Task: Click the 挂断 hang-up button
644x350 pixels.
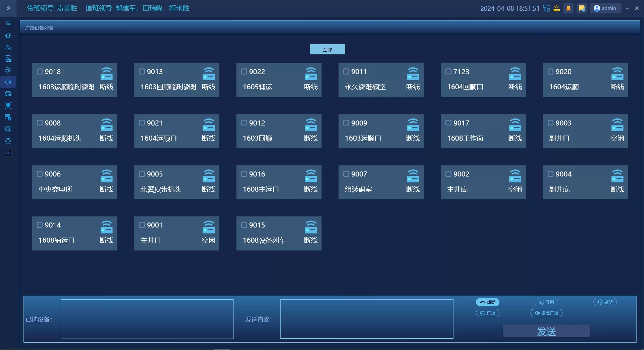Action: click(x=488, y=302)
